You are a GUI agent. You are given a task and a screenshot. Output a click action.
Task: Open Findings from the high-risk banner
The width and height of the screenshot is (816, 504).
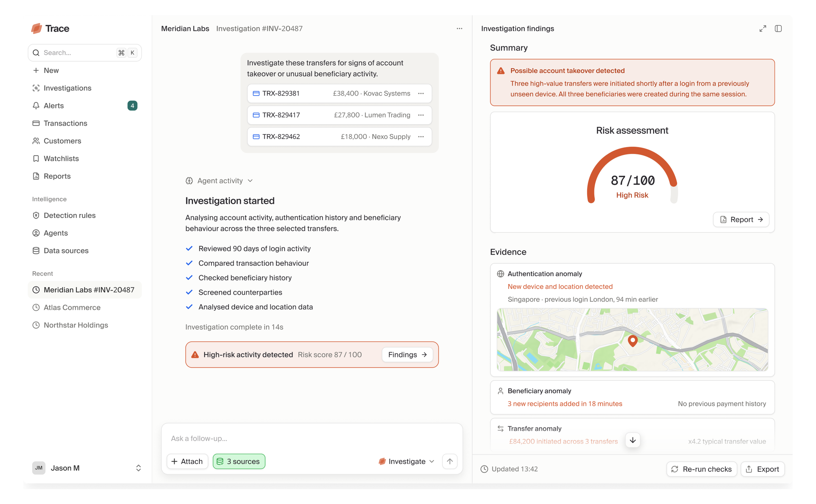click(x=407, y=355)
